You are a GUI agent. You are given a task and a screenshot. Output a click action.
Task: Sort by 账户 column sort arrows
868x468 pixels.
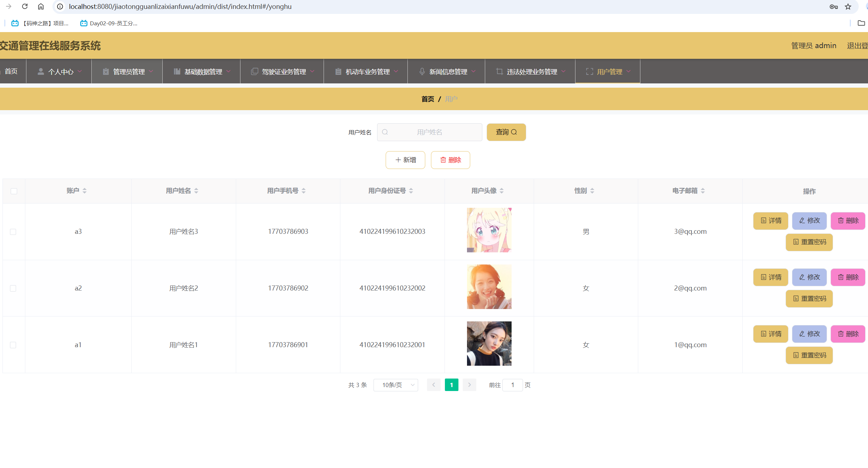[85, 191]
